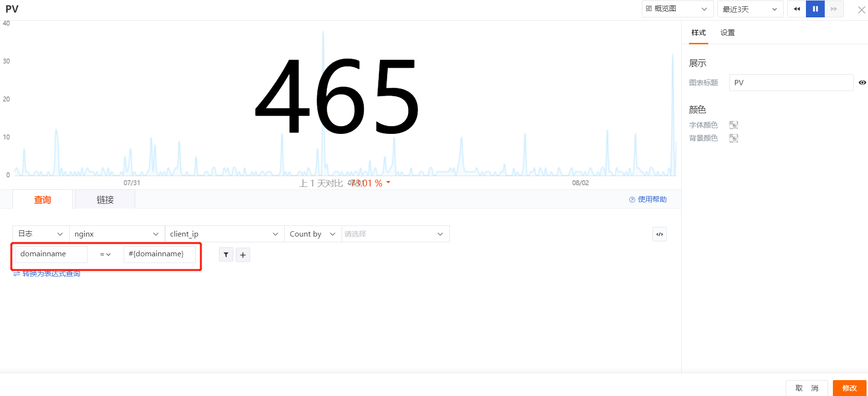
Task: Add a new filter with plus icon
Action: (243, 255)
